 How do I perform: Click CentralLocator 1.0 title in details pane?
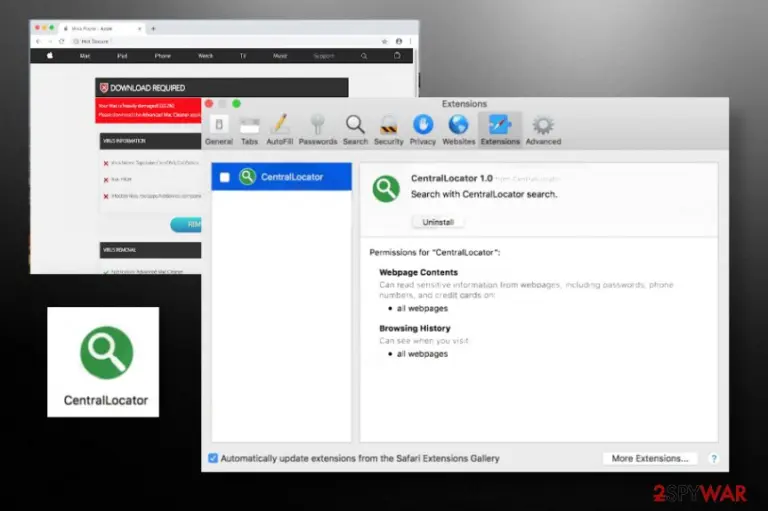coord(452,178)
